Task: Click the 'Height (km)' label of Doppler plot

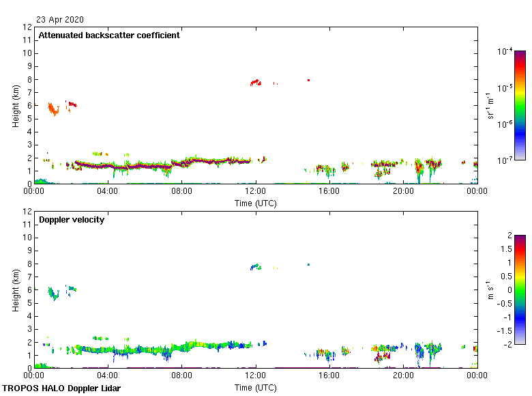Action: pyautogui.click(x=16, y=289)
